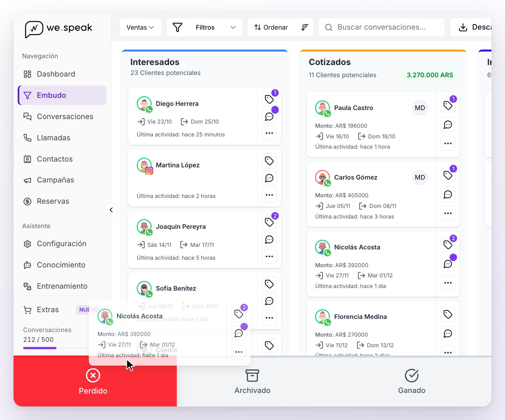This screenshot has width=505, height=420.
Task: Open Entrenamiento under Asistente
Action: pos(62,286)
